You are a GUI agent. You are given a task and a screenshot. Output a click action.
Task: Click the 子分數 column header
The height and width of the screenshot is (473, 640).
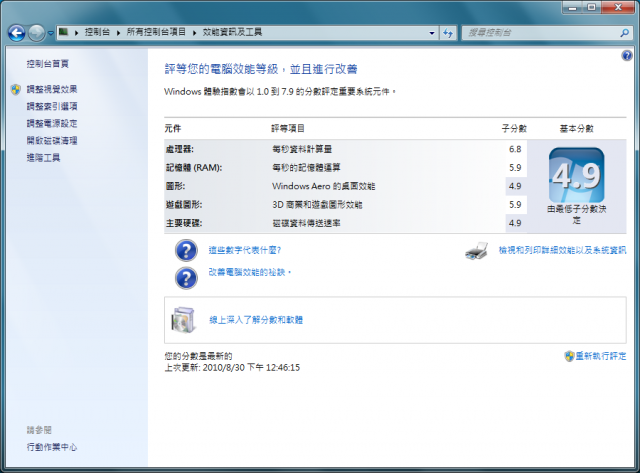tap(514, 129)
